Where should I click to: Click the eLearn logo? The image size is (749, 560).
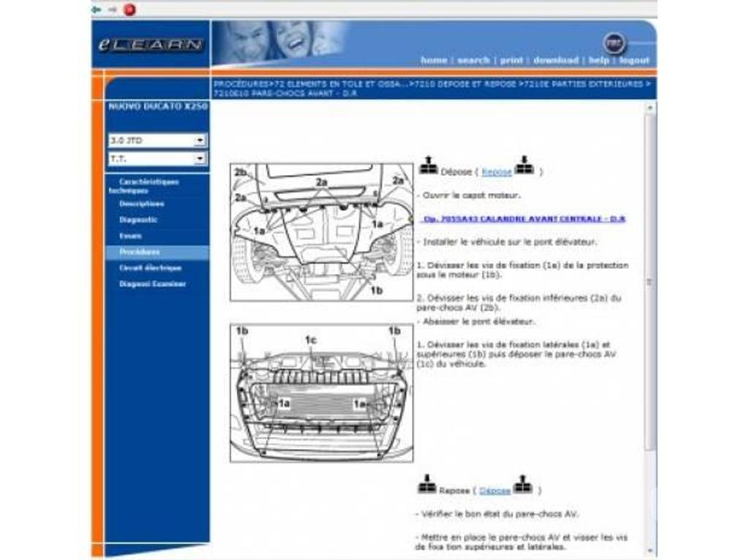[151, 45]
